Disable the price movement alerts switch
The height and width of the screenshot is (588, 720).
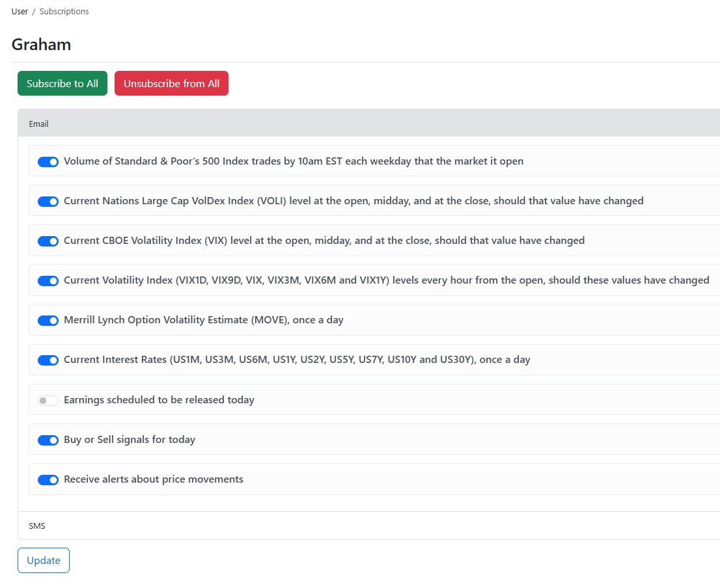point(48,480)
